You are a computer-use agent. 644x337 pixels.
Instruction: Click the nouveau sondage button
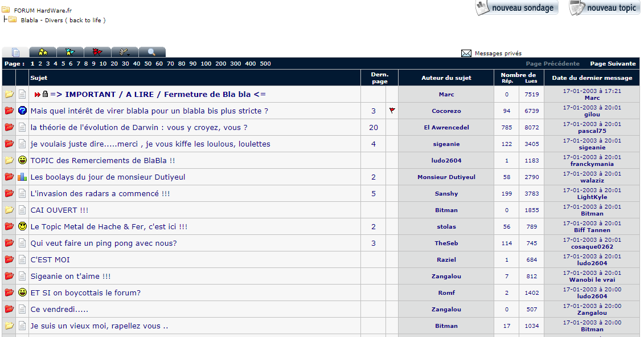click(x=516, y=7)
